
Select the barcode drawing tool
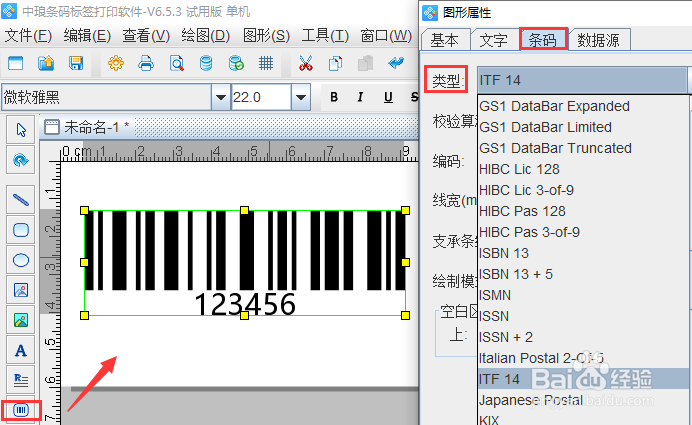click(21, 410)
